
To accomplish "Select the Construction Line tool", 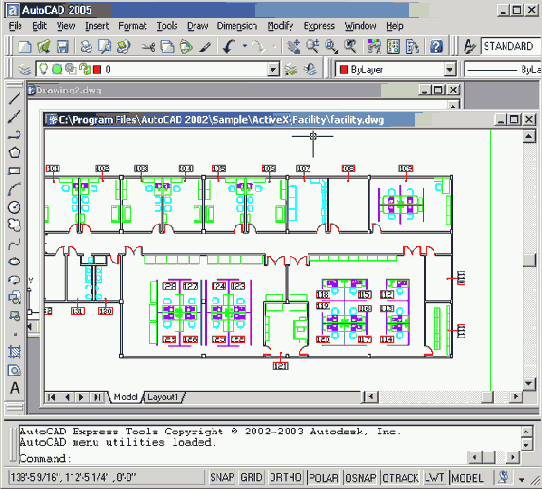I will (14, 117).
